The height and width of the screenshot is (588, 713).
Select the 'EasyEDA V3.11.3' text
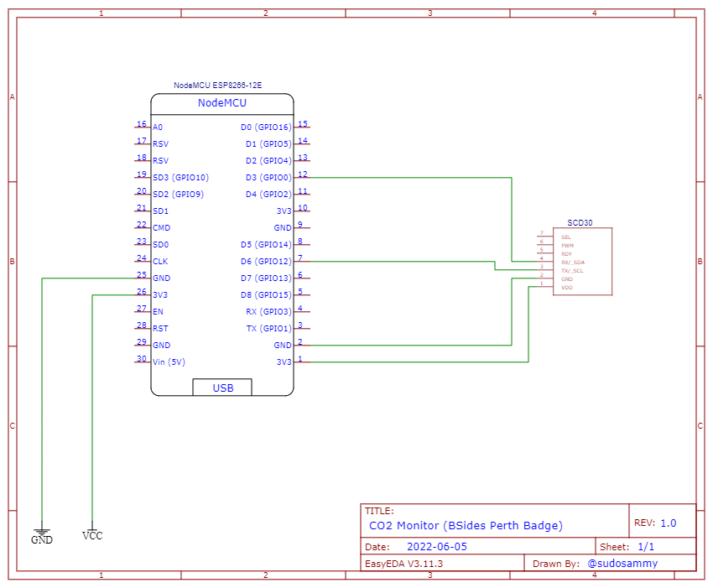tap(403, 564)
